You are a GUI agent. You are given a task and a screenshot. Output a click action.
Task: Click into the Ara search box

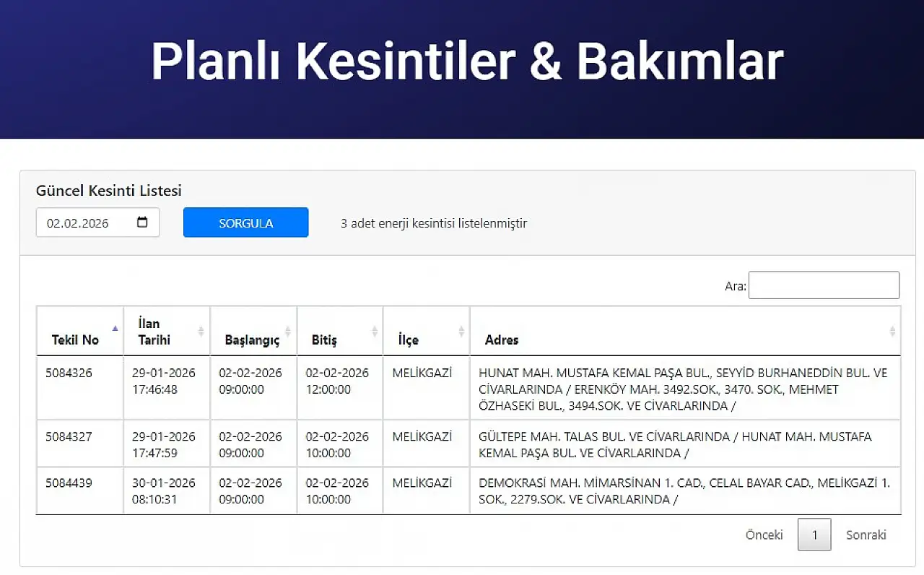pyautogui.click(x=824, y=285)
